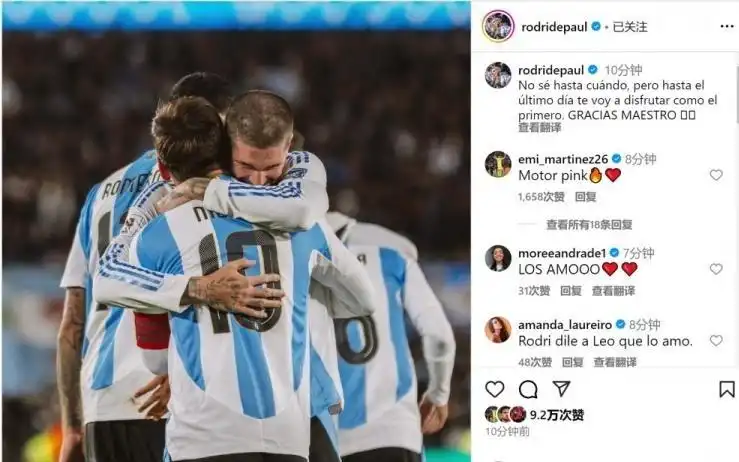This screenshot has width=739, height=462.
Task: Reply to emi_martinez26's comment
Action: pyautogui.click(x=585, y=197)
